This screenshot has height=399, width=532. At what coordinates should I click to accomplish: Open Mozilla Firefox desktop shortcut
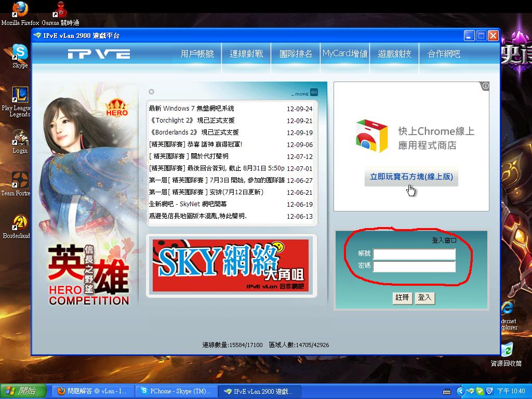click(x=20, y=10)
